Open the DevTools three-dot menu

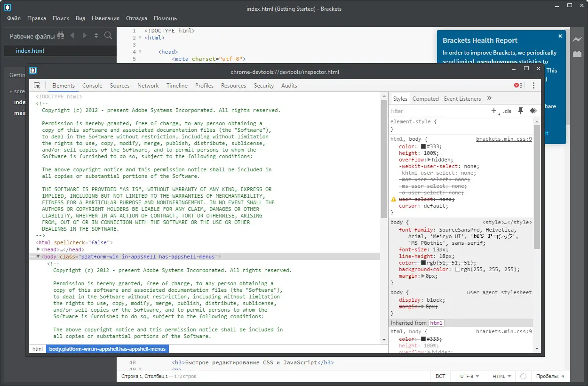(x=533, y=86)
